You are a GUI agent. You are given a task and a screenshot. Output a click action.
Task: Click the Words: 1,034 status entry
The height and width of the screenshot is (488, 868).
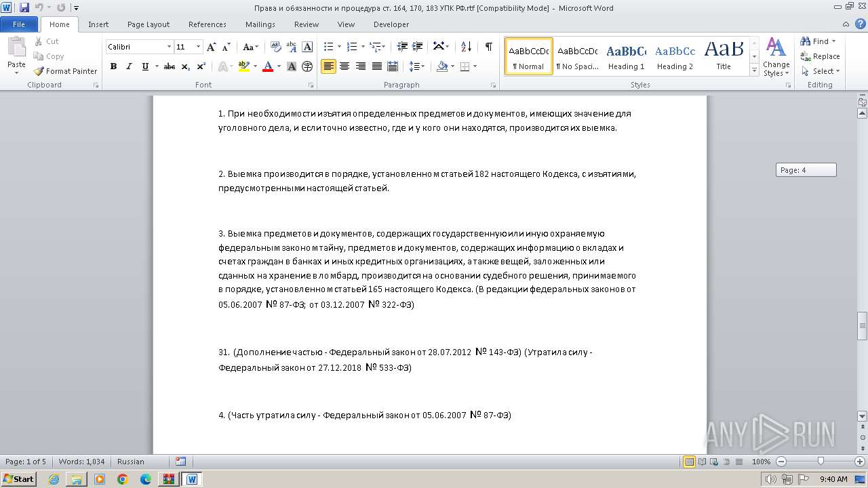coord(81,462)
